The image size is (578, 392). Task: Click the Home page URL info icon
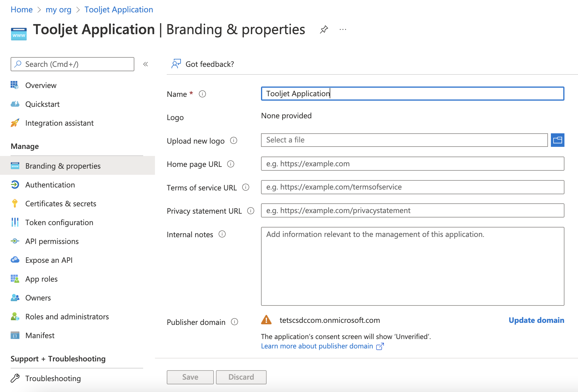click(x=231, y=164)
